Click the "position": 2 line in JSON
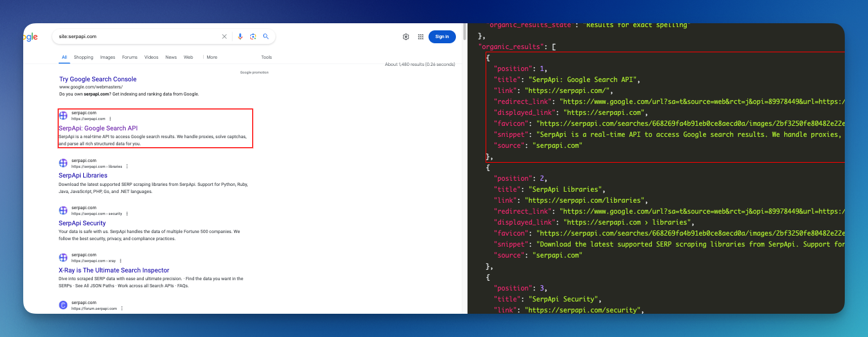The height and width of the screenshot is (337, 868). click(520, 178)
